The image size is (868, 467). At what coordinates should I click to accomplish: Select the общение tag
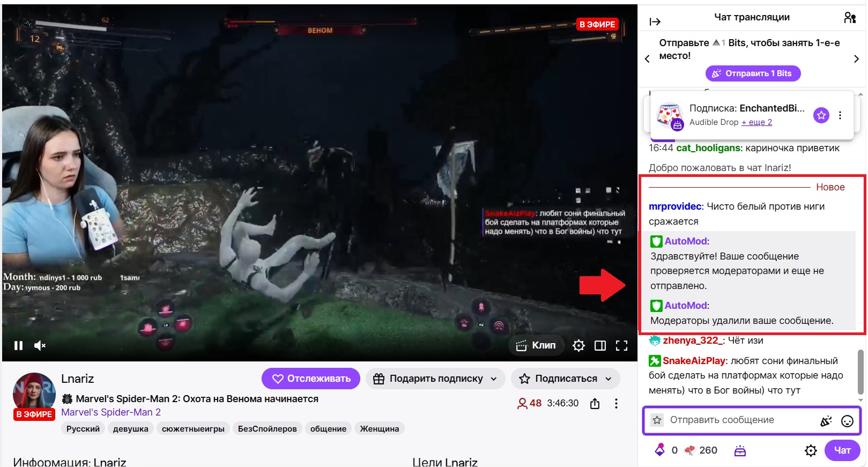coord(328,428)
